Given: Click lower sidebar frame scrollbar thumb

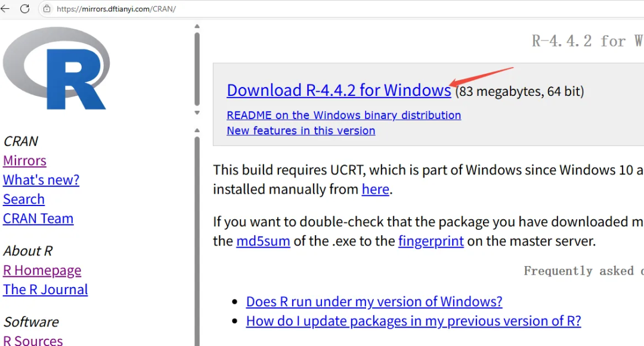Looking at the screenshot, I should 197,241.
